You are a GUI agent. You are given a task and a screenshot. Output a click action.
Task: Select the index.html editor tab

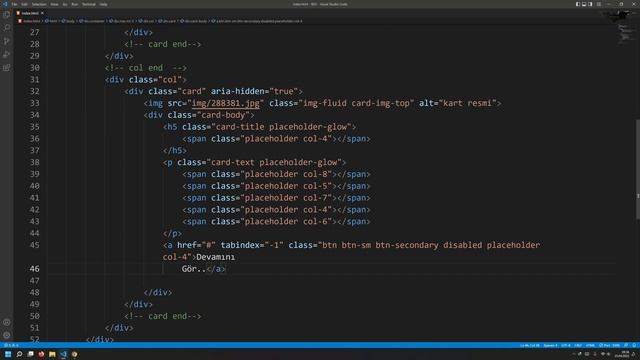(x=30, y=13)
